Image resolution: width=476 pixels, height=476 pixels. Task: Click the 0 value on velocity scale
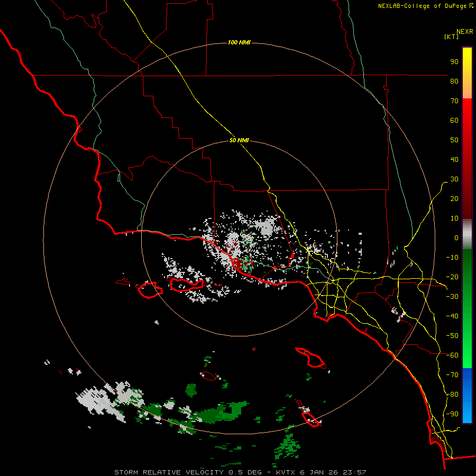point(456,237)
